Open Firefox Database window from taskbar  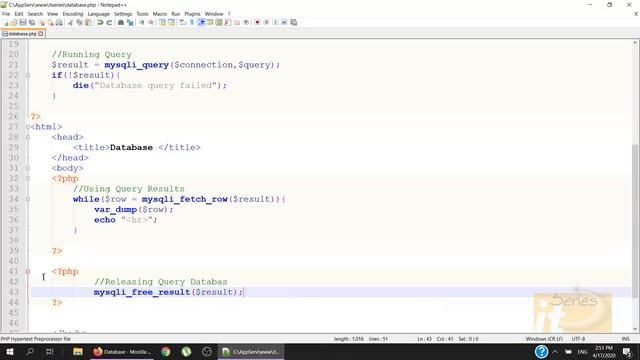click(122, 351)
